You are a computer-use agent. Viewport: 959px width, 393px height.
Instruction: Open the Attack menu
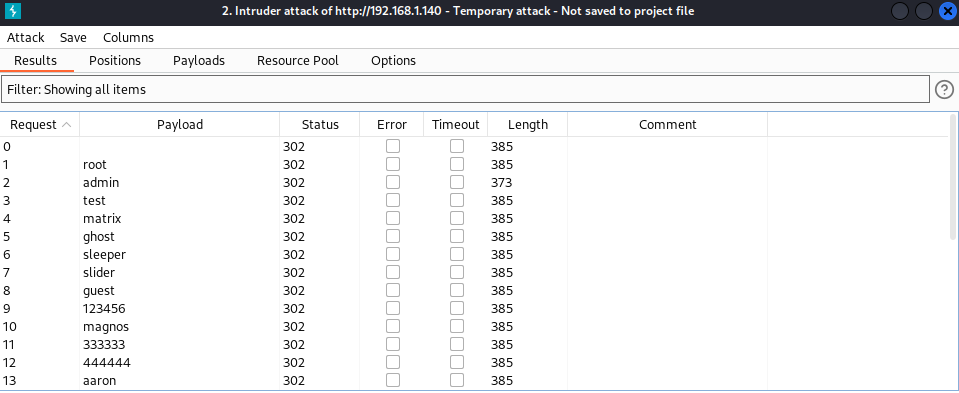26,37
